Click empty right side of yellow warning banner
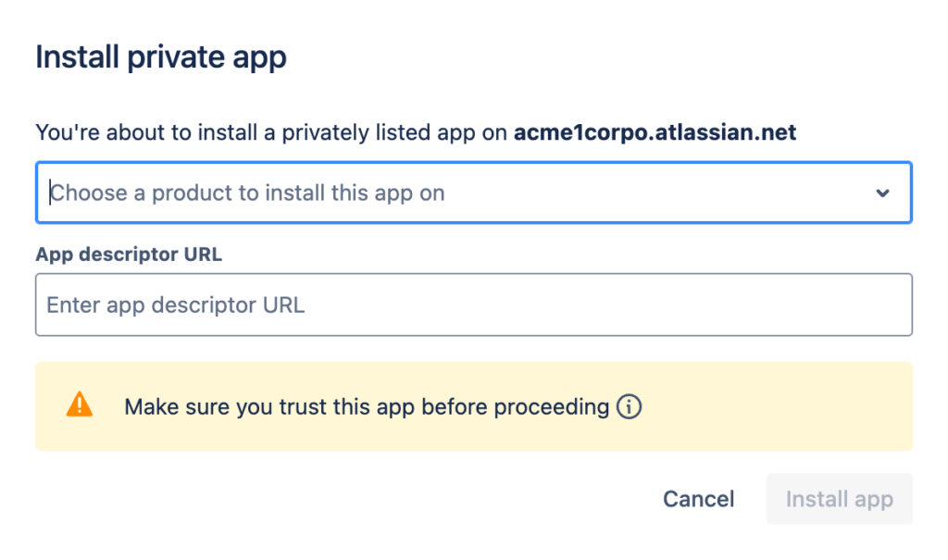 pos(787,406)
